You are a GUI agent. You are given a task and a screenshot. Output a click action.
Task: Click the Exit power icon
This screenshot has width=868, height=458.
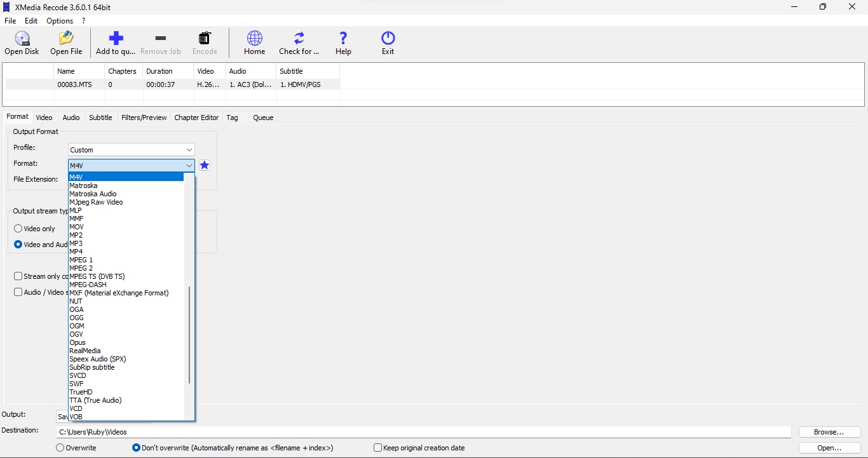(388, 38)
